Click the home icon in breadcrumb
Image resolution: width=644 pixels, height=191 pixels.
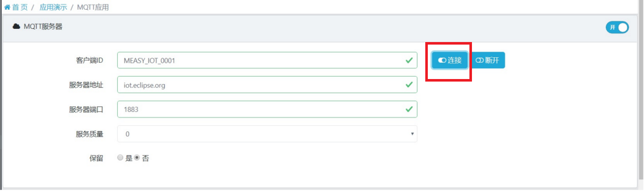pyautogui.click(x=7, y=8)
